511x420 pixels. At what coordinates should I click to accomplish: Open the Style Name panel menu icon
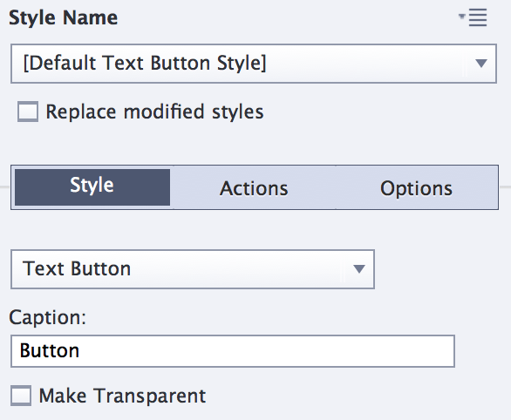[473, 17]
